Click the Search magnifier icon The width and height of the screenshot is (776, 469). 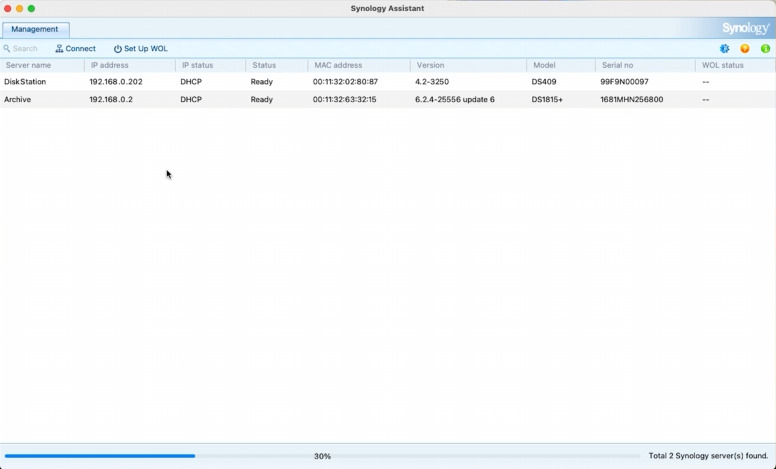pyautogui.click(x=6, y=48)
